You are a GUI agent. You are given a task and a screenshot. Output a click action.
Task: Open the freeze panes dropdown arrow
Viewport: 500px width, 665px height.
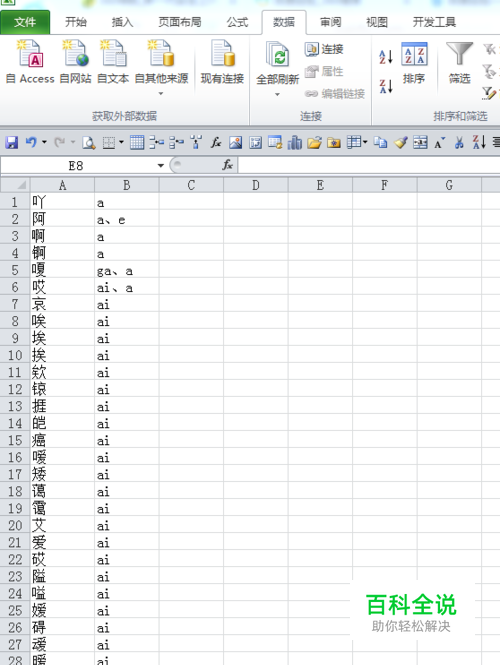365,142
